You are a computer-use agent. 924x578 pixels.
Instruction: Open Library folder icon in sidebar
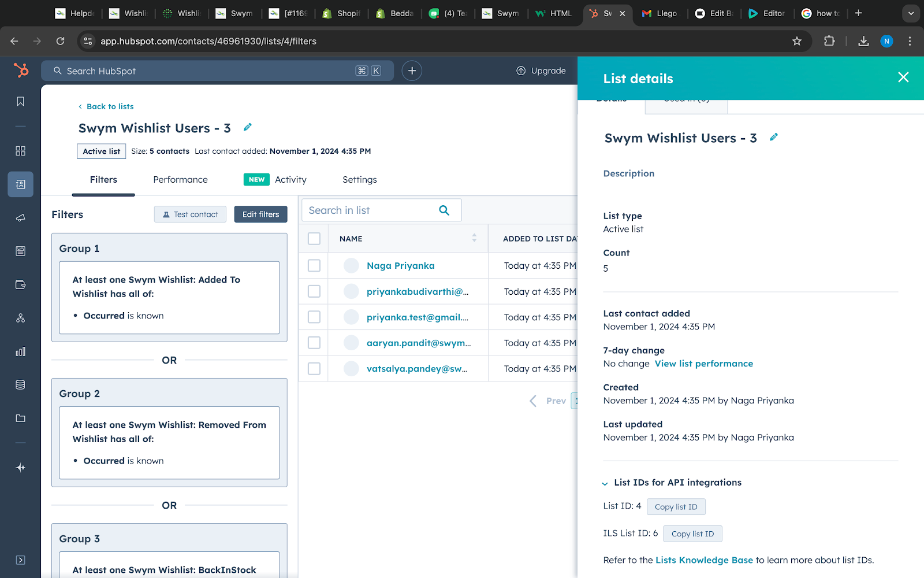coord(20,418)
